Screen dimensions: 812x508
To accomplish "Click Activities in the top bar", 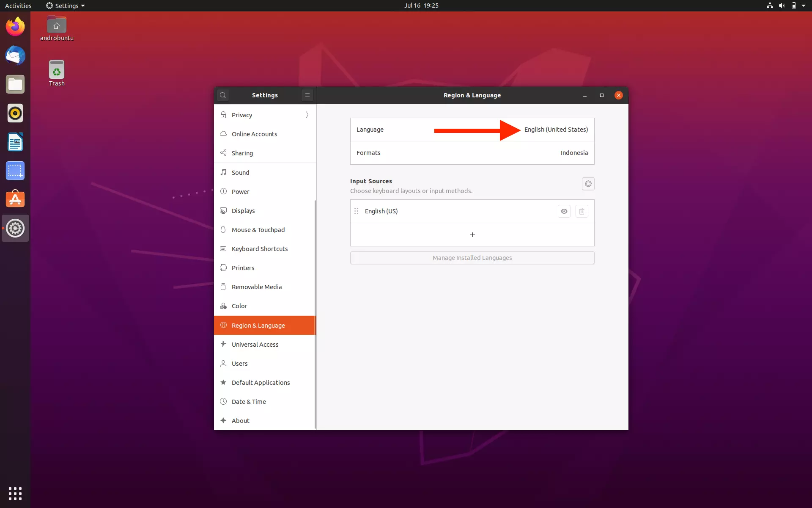I will 18,6.
